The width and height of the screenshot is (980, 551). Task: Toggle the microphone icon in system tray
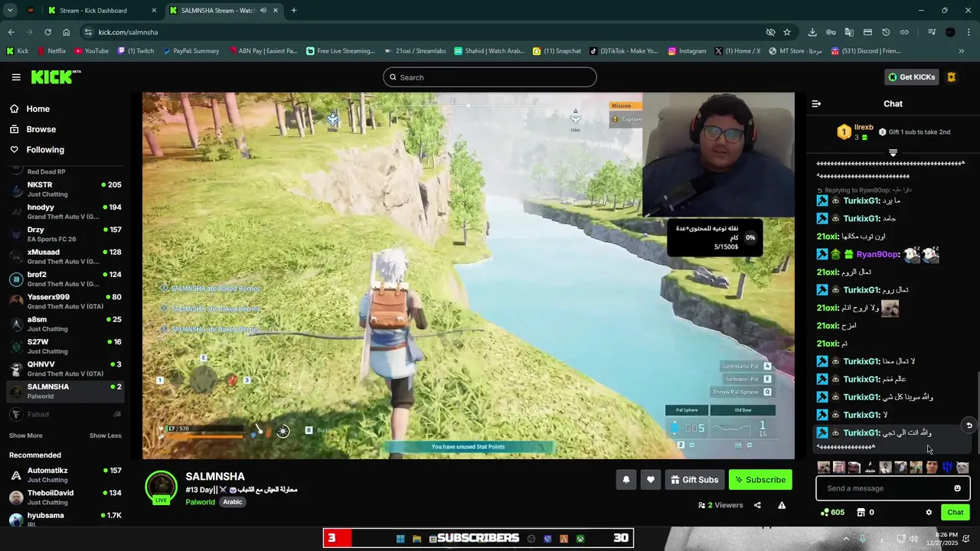863,540
